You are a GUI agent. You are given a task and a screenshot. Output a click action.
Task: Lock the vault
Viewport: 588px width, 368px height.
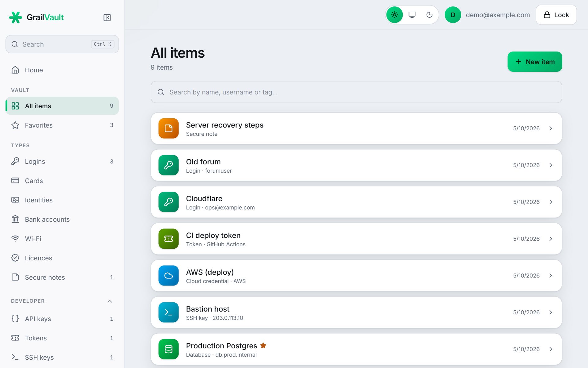tap(556, 15)
